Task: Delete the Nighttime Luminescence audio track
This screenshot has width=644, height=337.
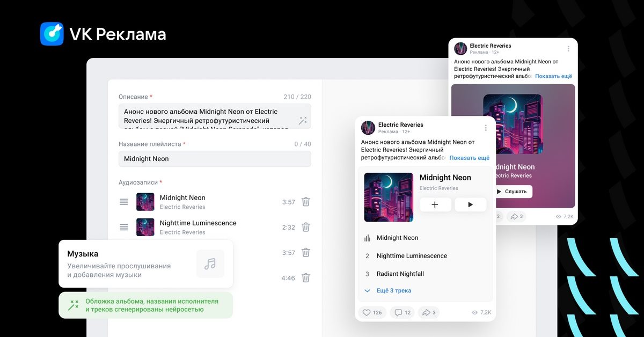Action: point(305,227)
